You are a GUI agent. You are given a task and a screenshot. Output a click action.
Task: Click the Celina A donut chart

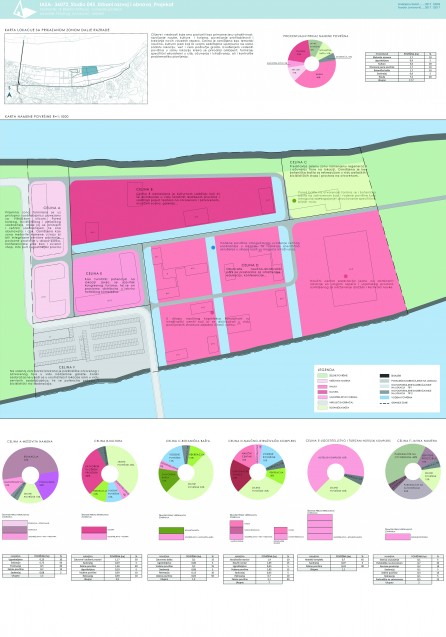pos(30,475)
